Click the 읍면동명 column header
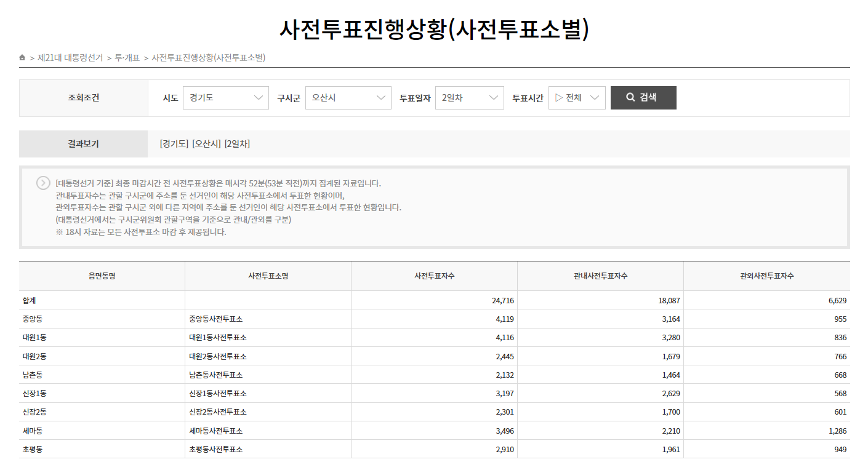This screenshot has width=868, height=470. pyautogui.click(x=102, y=276)
